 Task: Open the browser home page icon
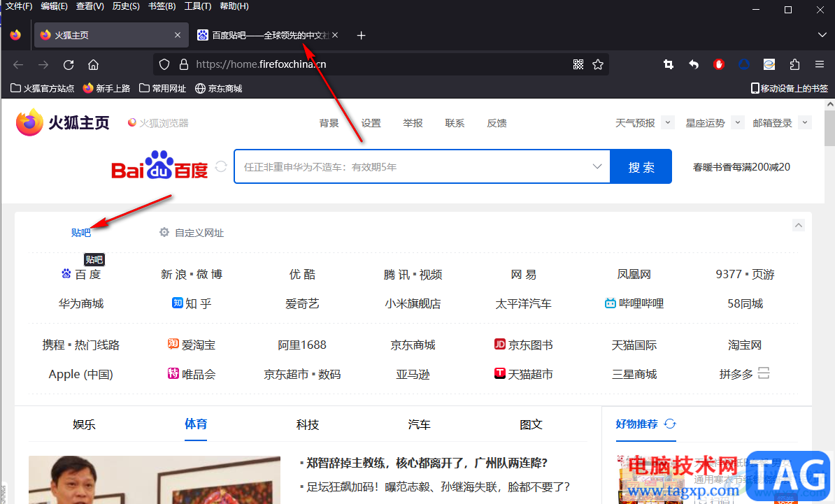(x=93, y=64)
